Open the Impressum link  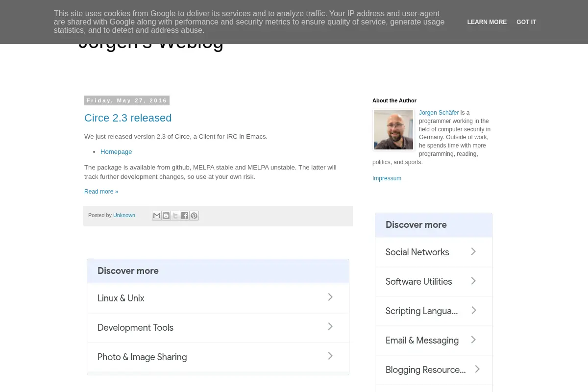387,178
